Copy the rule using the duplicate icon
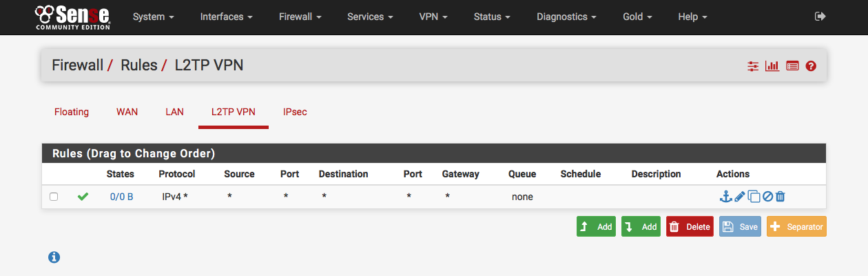This screenshot has height=276, width=868. click(754, 197)
